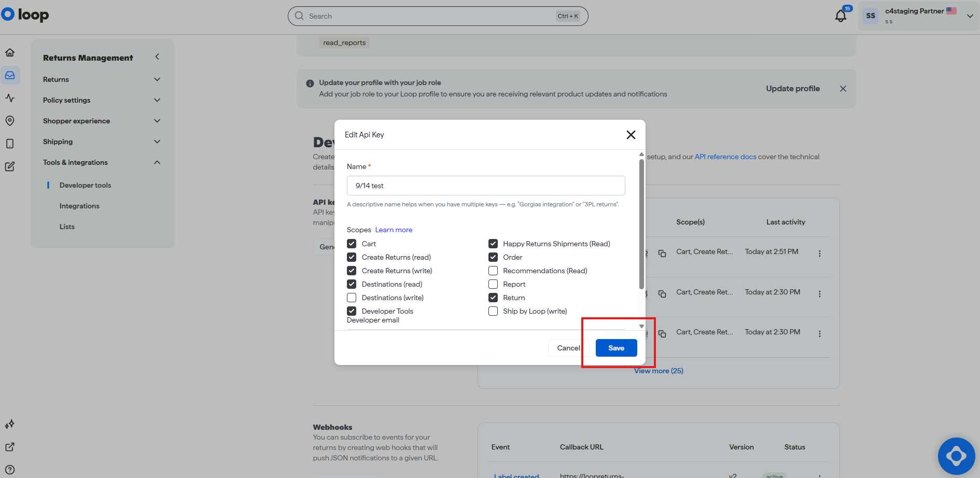Click the sparkle AI icon in sidebar

(x=10, y=424)
